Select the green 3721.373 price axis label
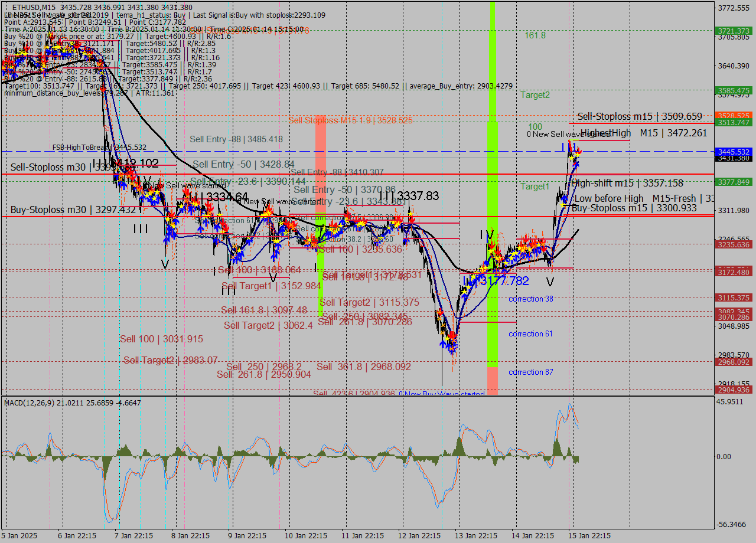 (x=733, y=31)
